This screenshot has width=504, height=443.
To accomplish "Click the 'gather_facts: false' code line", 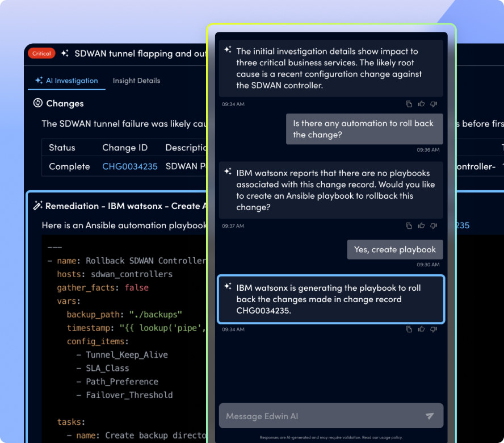I will pyautogui.click(x=103, y=287).
